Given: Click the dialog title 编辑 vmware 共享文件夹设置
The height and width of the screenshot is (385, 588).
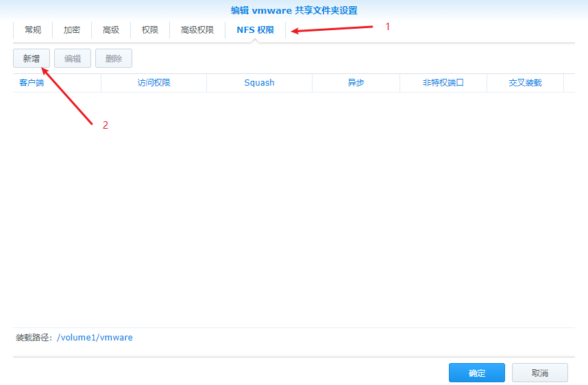Looking at the screenshot, I should (x=294, y=10).
